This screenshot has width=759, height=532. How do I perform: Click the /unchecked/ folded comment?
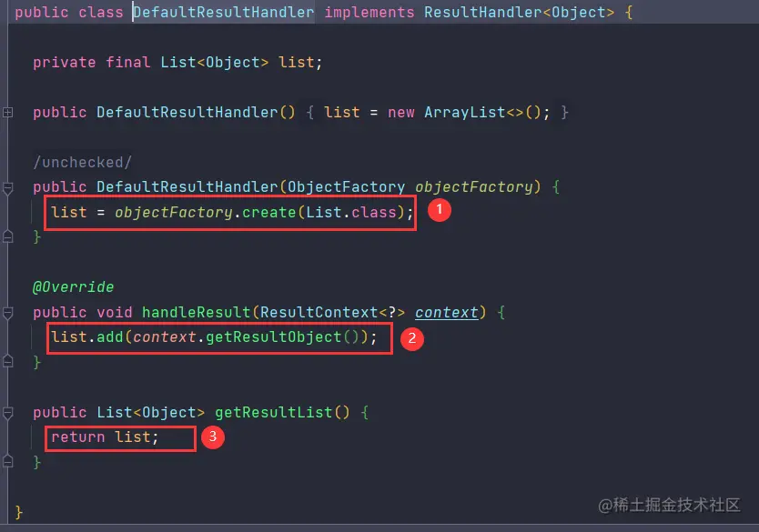[x=82, y=162]
